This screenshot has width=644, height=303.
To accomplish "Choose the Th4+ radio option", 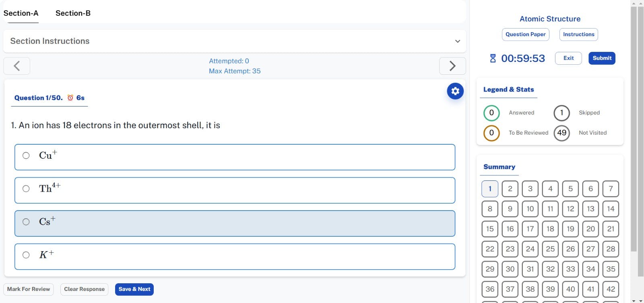I will [x=26, y=189].
